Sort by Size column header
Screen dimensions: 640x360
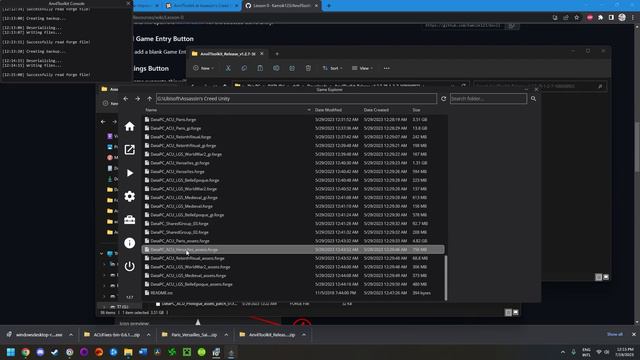[416, 110]
